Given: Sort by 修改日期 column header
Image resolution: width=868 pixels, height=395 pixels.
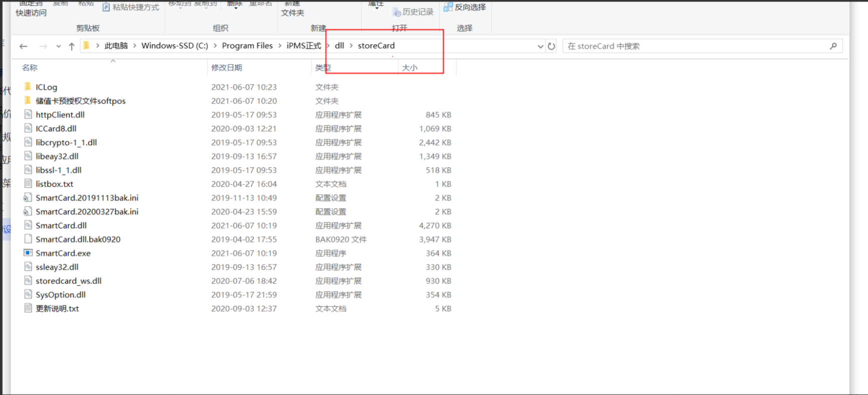Looking at the screenshot, I should 226,67.
